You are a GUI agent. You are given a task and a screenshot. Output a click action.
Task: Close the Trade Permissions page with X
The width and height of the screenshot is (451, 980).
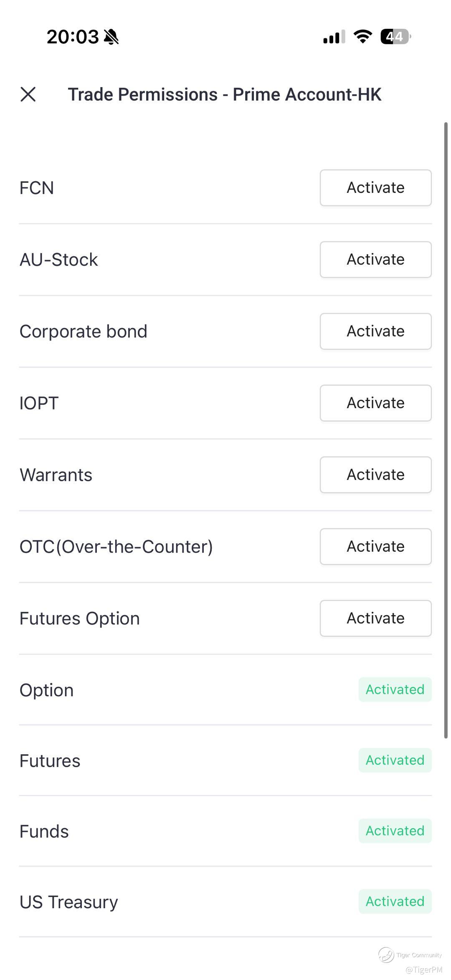(28, 94)
